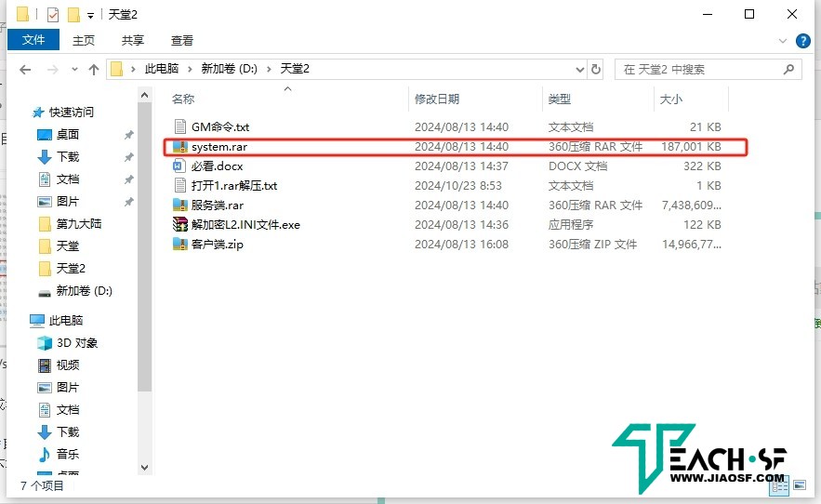Expand the address bar history dropdown

[x=579, y=69]
